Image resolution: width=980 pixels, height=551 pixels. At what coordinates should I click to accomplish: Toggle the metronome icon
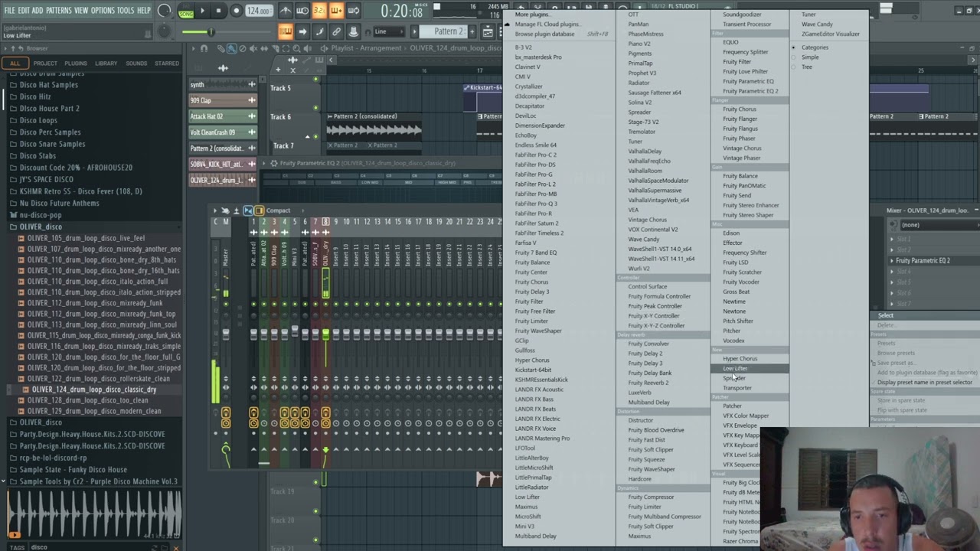(286, 11)
